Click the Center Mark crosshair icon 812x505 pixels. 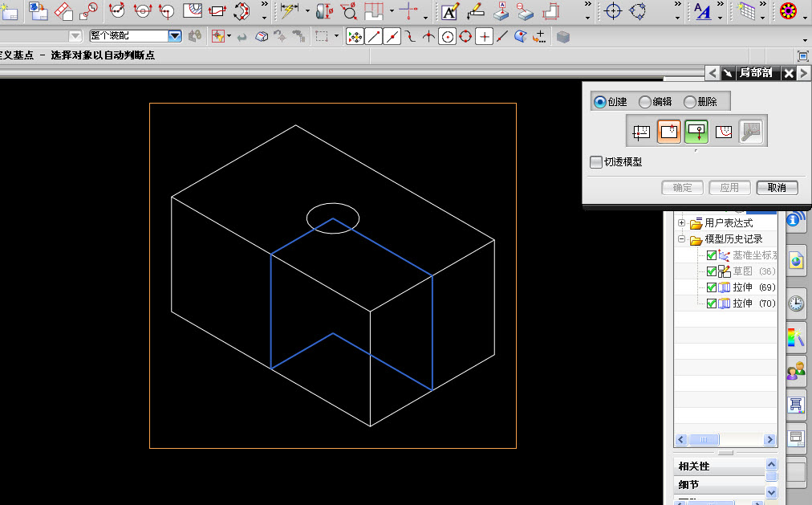tap(613, 11)
